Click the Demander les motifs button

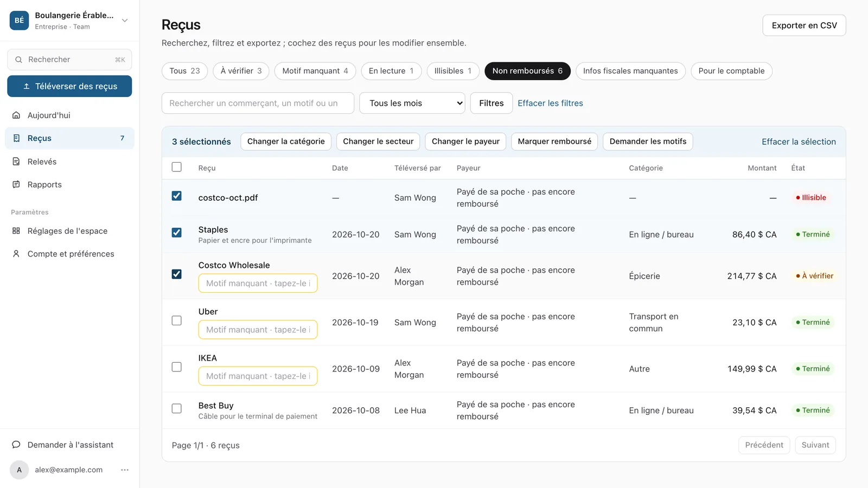click(648, 142)
